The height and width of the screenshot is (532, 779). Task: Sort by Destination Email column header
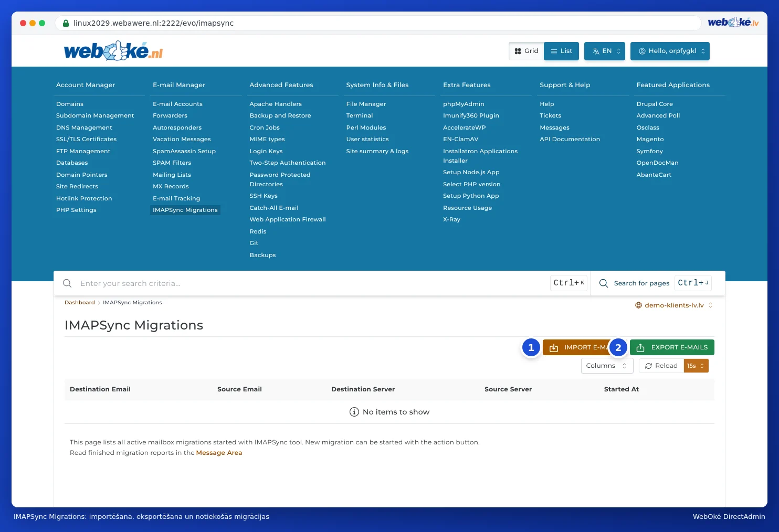pyautogui.click(x=100, y=389)
